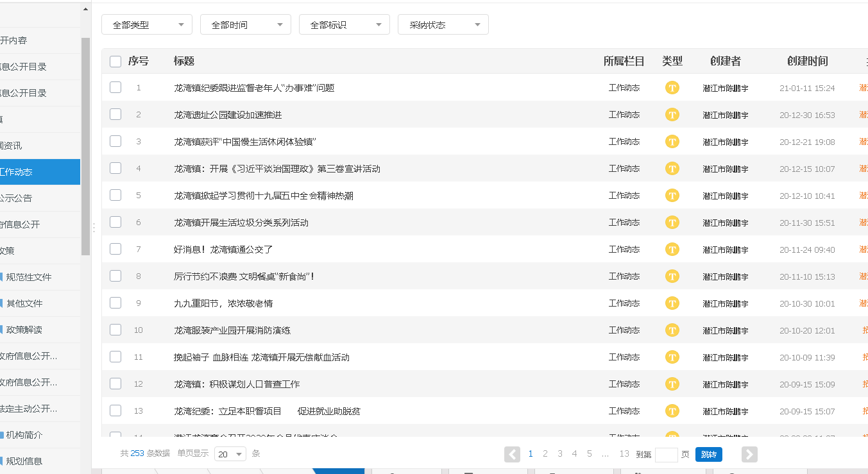Click the page number input field
The width and height of the screenshot is (868, 474).
pyautogui.click(x=666, y=455)
